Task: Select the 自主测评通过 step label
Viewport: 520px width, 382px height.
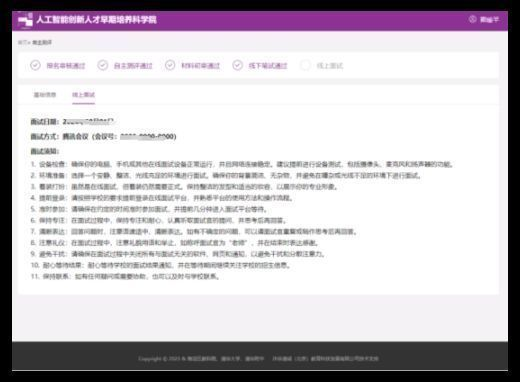Action: click(x=133, y=66)
